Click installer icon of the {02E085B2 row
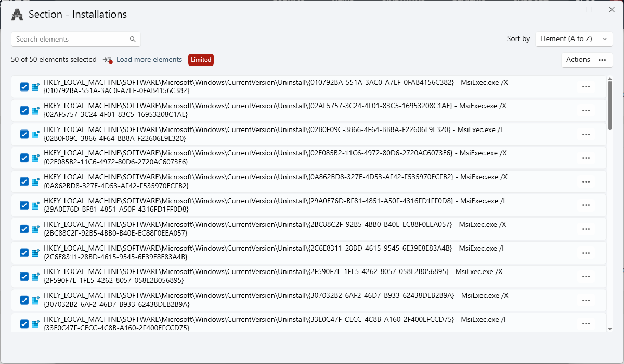Viewport: 624px width, 364px height. [36, 158]
